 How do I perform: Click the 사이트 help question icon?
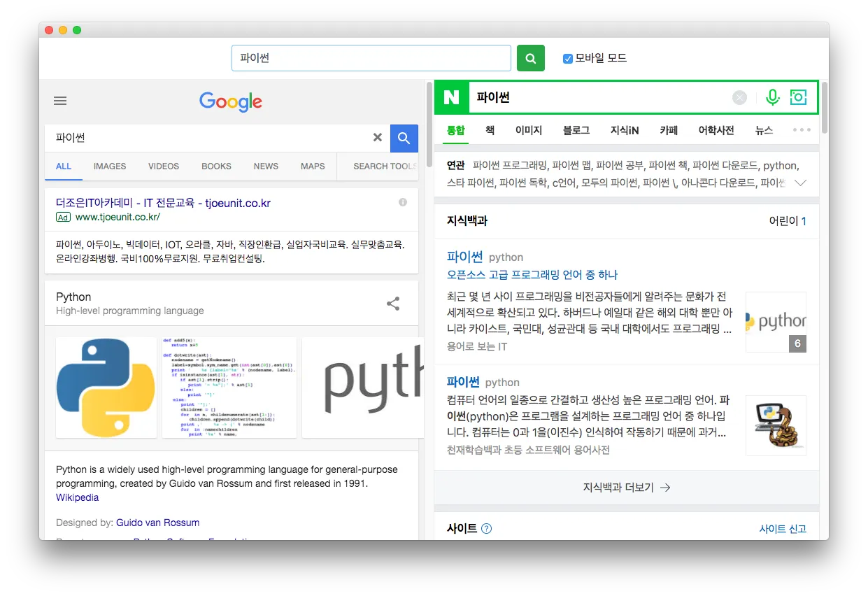click(487, 529)
